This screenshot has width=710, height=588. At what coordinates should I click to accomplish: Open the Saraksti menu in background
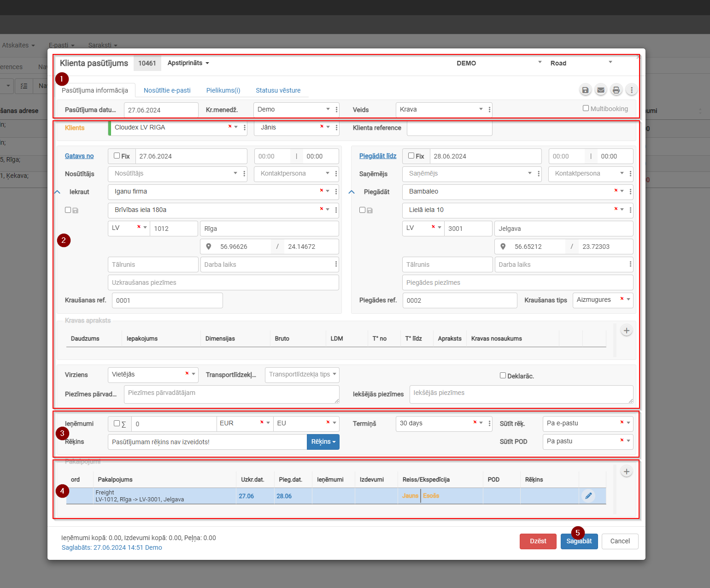click(x=103, y=45)
